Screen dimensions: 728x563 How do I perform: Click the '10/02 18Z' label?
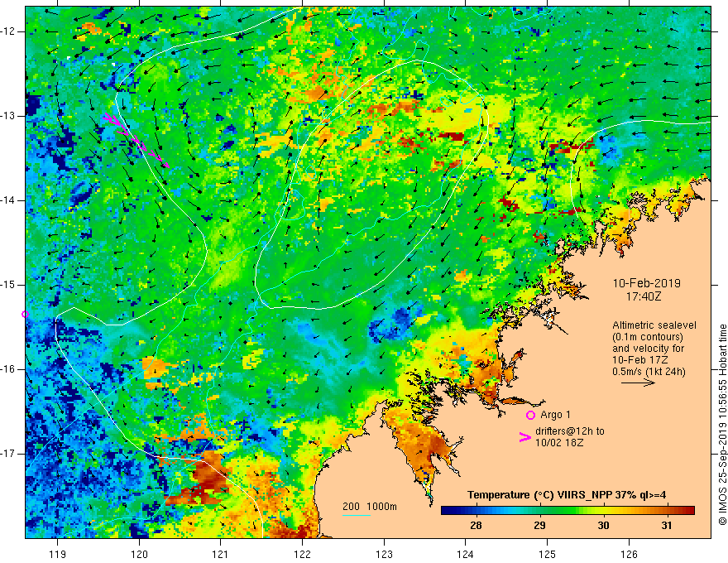559,443
